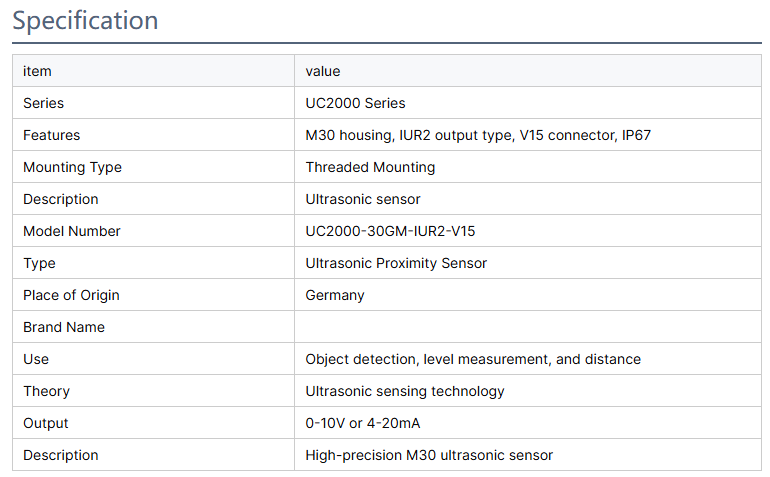This screenshot has height=477, width=770.
Task: Click 'Ultrasonic Proximity Sensor' type value
Action: [396, 263]
